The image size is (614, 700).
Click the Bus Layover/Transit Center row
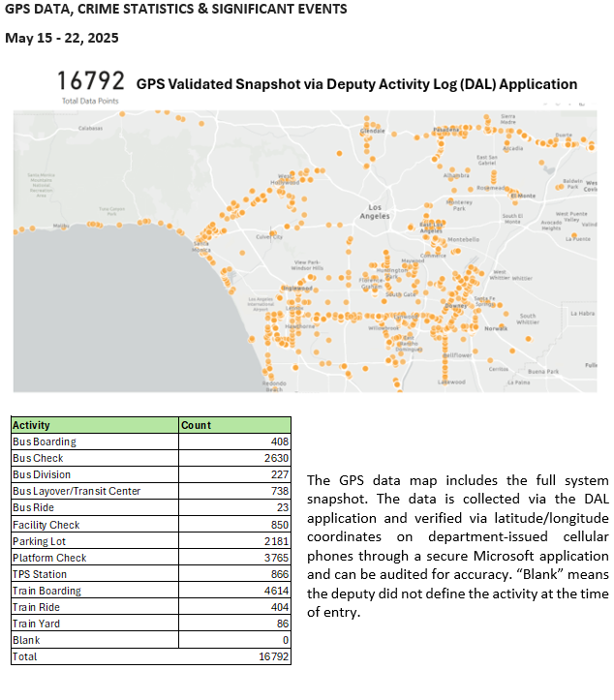point(76,491)
